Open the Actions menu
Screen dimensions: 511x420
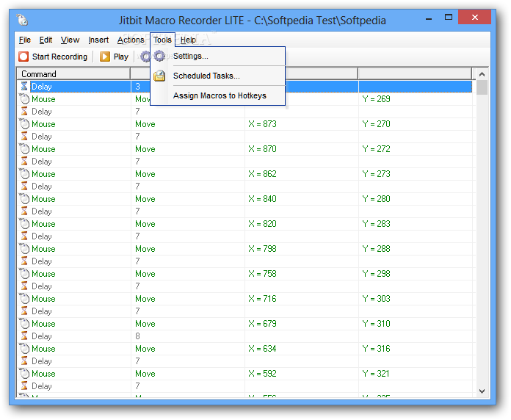(131, 40)
